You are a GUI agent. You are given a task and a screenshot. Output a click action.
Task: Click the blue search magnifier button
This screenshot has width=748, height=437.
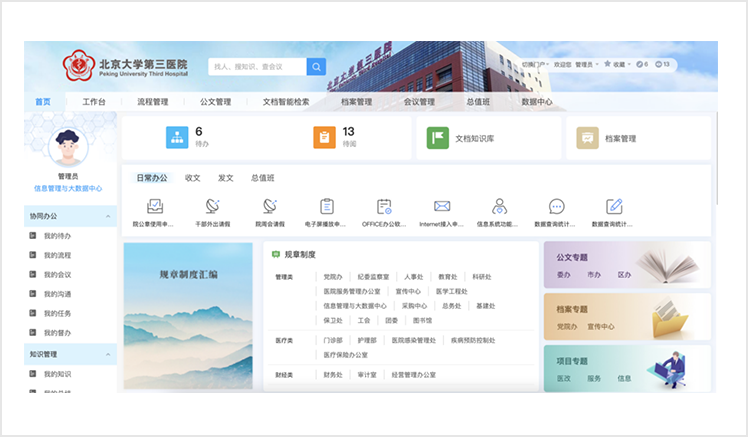pyautogui.click(x=316, y=67)
